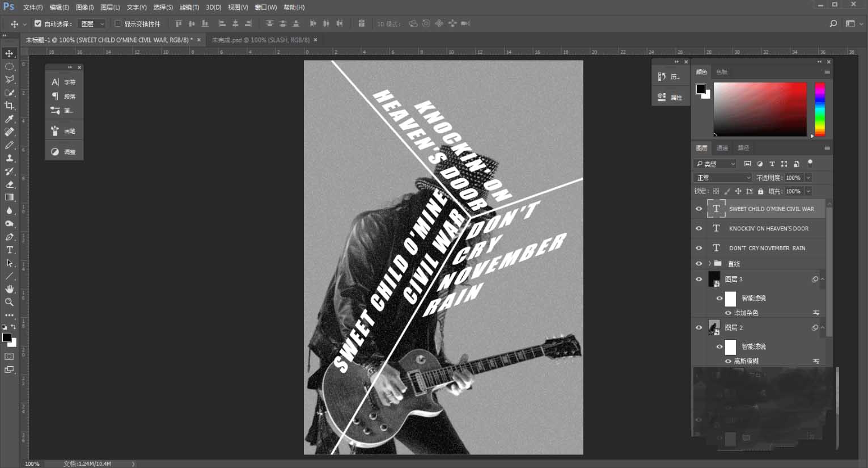868x468 pixels.
Task: Expand the 直线 layer group
Action: click(709, 263)
